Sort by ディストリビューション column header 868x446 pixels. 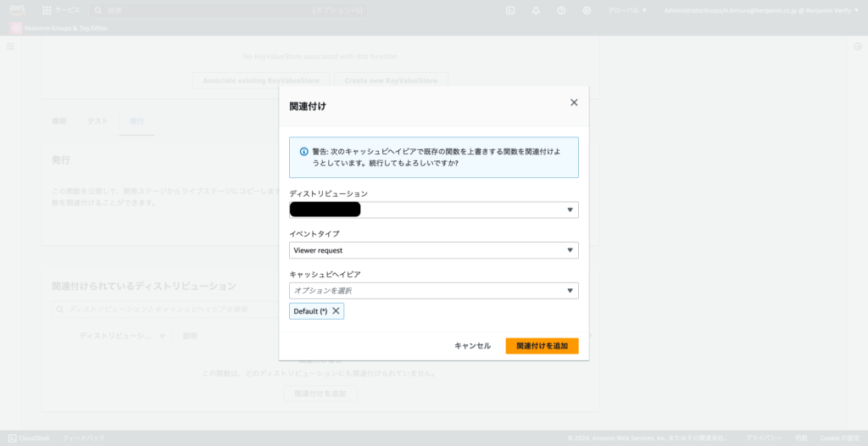(122, 336)
